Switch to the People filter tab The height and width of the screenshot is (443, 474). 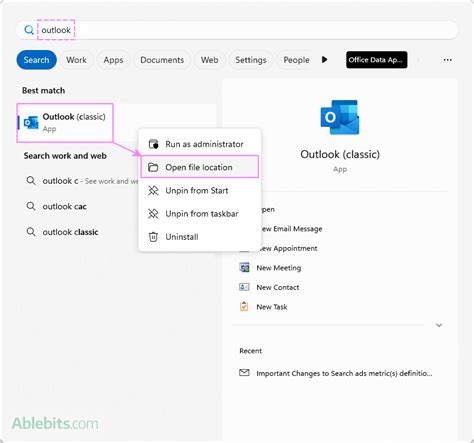[x=296, y=60]
